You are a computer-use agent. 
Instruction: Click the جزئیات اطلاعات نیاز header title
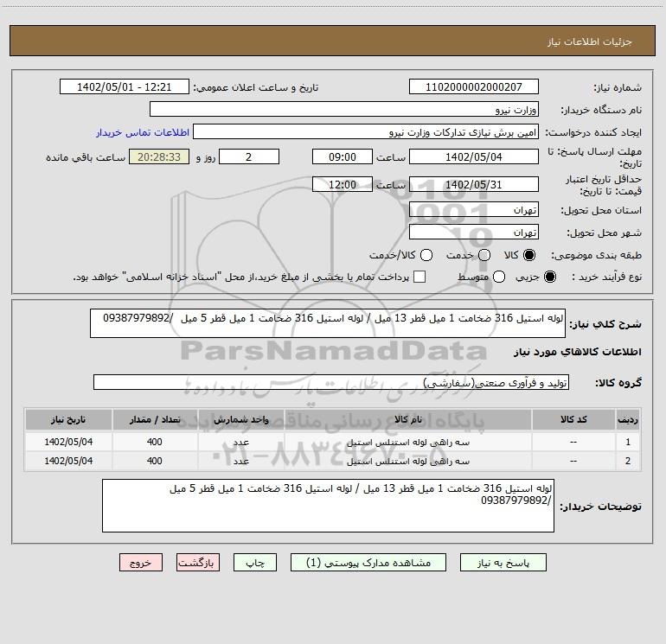pyautogui.click(x=590, y=41)
